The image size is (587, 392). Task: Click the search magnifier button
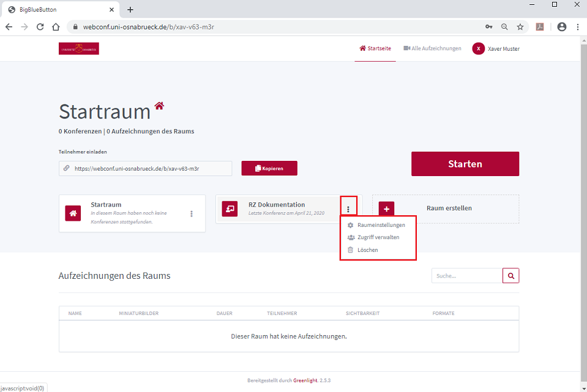(511, 276)
